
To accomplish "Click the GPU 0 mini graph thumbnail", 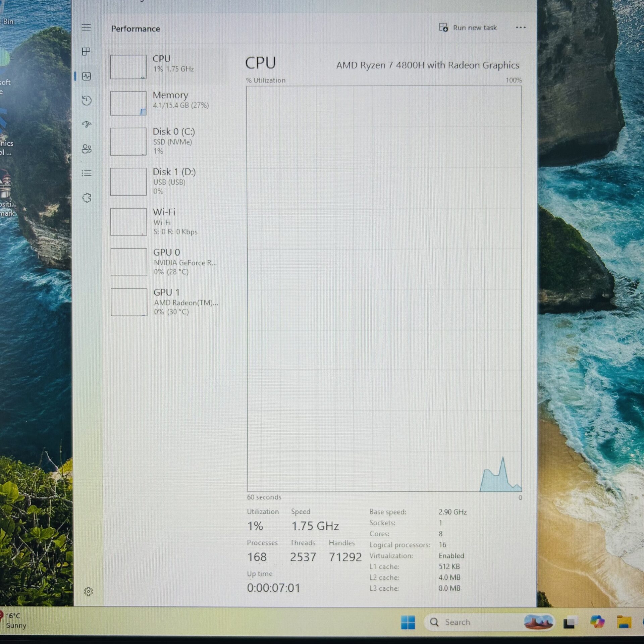I will [x=129, y=262].
